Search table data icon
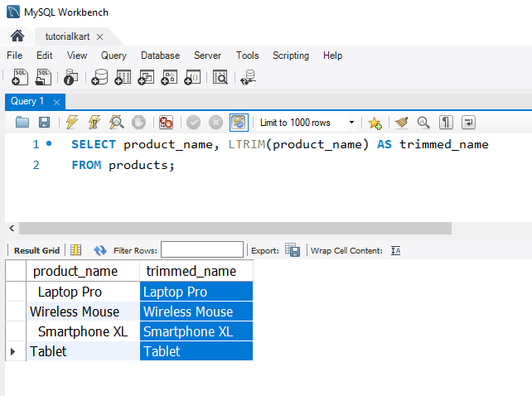 220,77
